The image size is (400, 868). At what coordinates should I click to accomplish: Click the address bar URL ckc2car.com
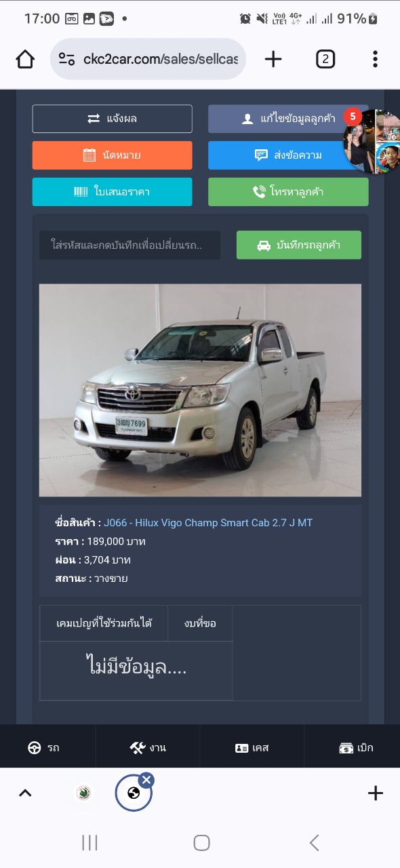point(161,59)
